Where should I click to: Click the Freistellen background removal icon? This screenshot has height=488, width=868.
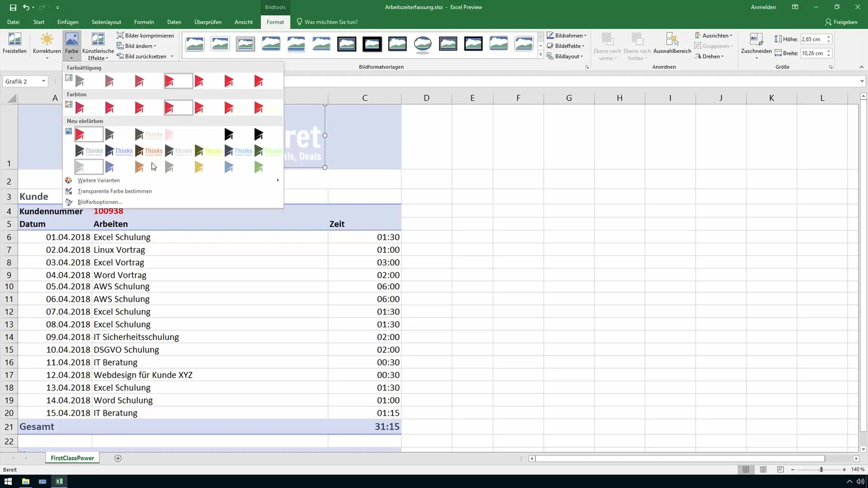14,43
